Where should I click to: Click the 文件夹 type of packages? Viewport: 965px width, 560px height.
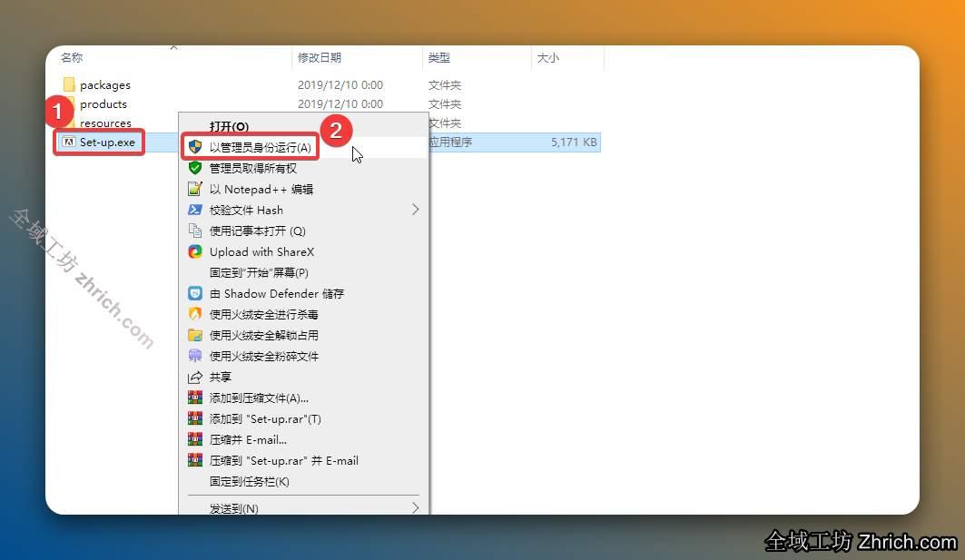(x=444, y=85)
